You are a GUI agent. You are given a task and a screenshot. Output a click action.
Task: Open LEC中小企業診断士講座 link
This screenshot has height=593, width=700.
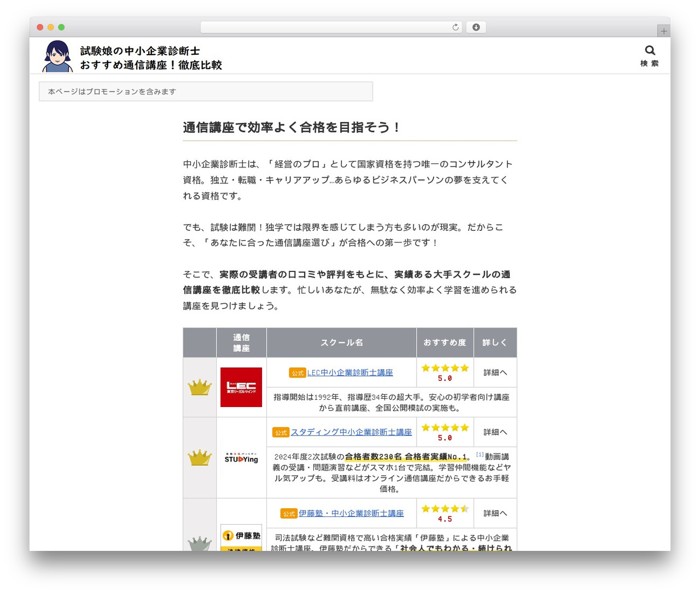pyautogui.click(x=350, y=373)
